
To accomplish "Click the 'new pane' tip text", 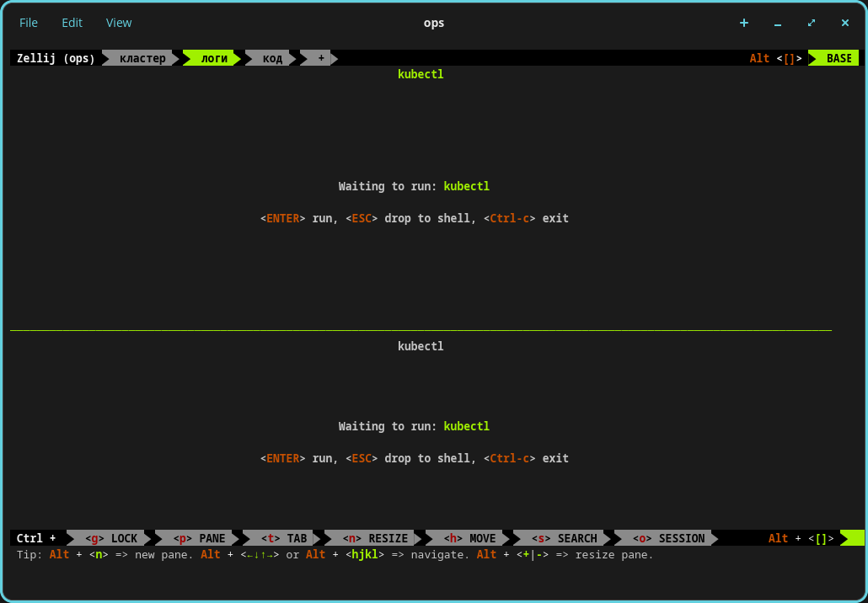I will (163, 554).
